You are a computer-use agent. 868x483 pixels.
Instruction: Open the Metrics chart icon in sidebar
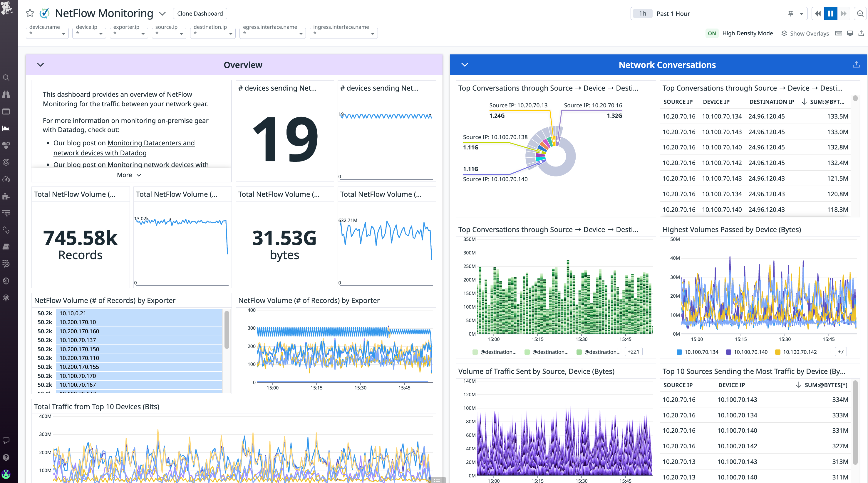tap(6, 128)
